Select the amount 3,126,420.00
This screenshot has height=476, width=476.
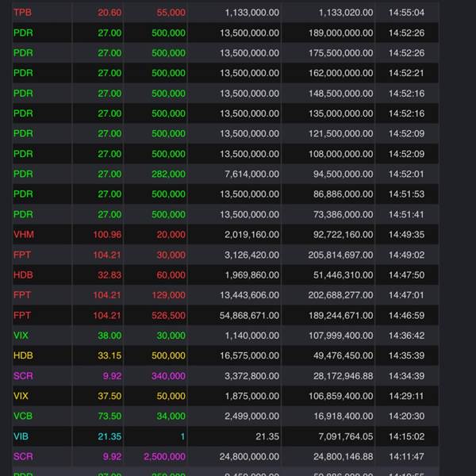(x=252, y=255)
